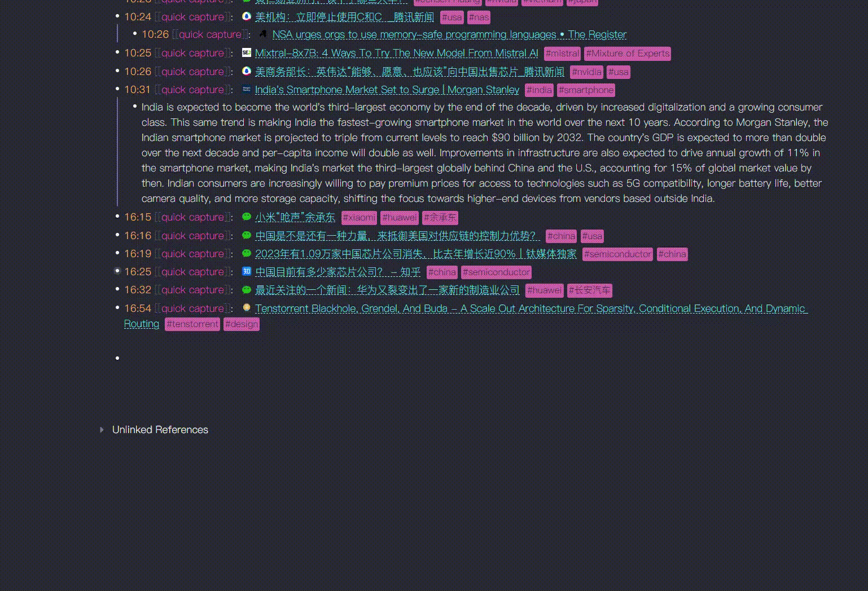
Task: Open the 2023年有1.09万家中国芯片公司消失 link
Action: click(x=416, y=254)
